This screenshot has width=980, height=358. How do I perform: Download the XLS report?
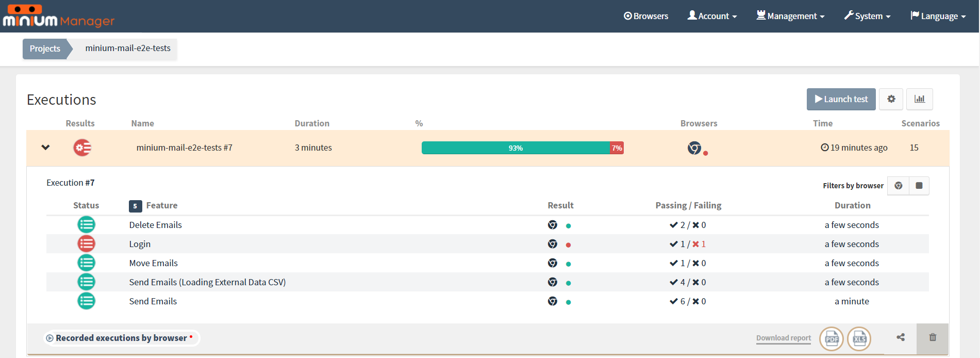(x=859, y=339)
